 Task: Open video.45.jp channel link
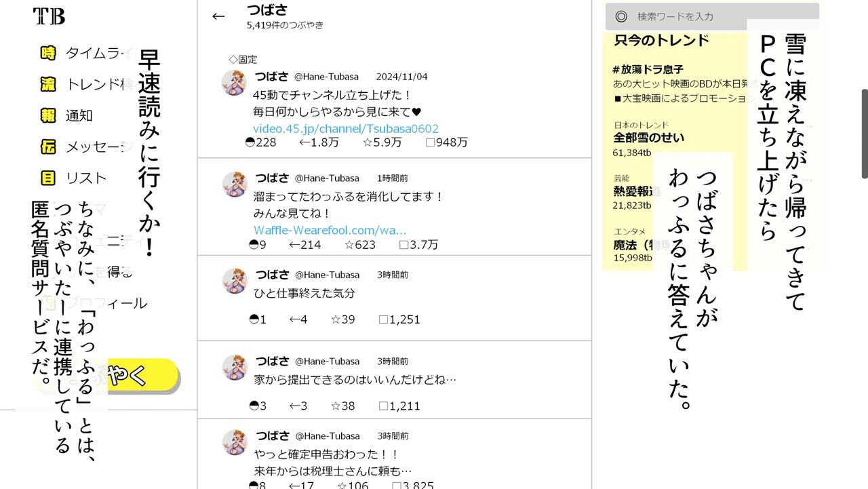(x=346, y=128)
